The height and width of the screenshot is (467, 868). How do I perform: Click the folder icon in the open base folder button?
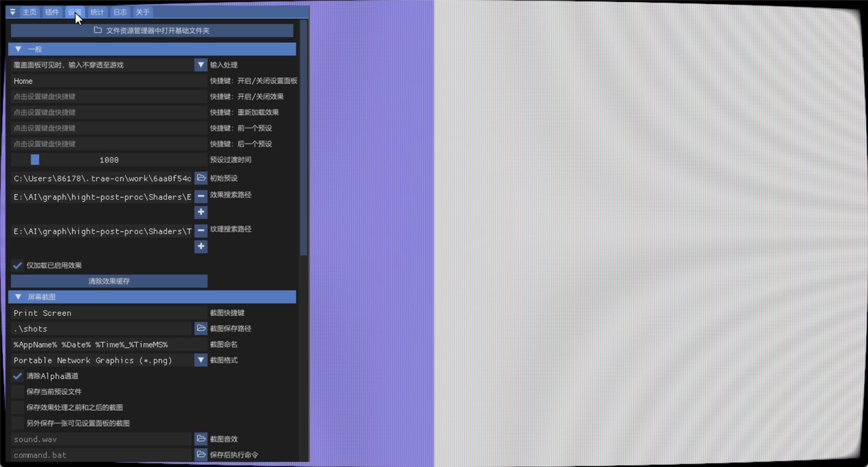pos(98,31)
